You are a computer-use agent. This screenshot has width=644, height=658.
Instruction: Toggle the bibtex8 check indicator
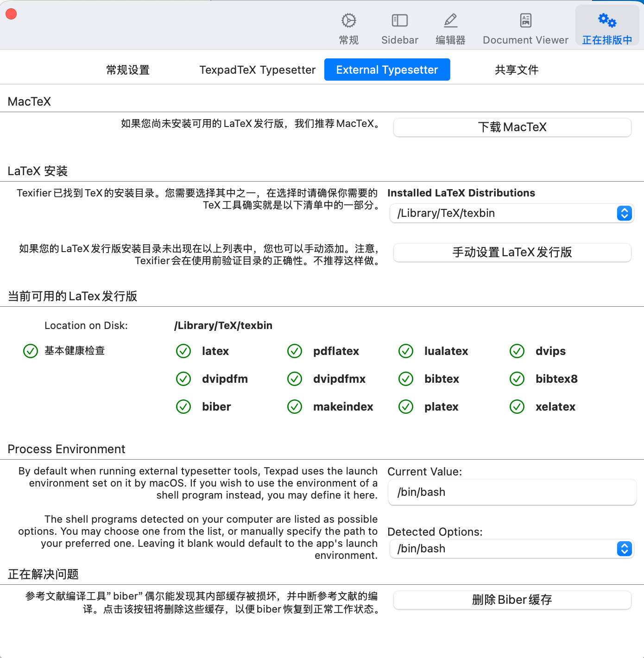[517, 379]
